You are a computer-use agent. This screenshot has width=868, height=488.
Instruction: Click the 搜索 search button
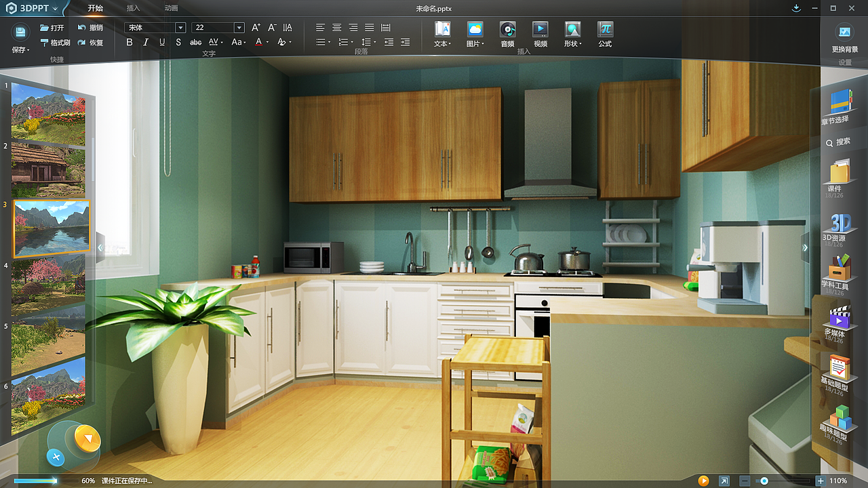click(837, 142)
